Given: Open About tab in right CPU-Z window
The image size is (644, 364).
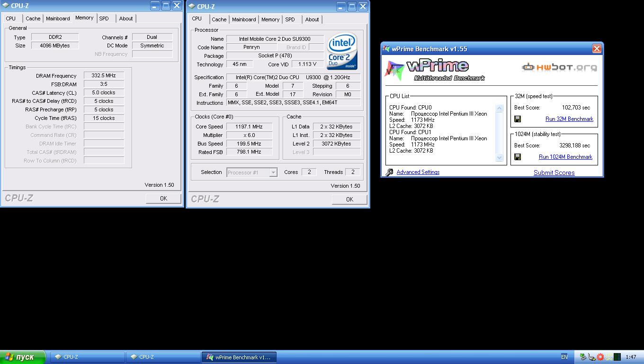Looking at the screenshot, I should click(x=312, y=19).
